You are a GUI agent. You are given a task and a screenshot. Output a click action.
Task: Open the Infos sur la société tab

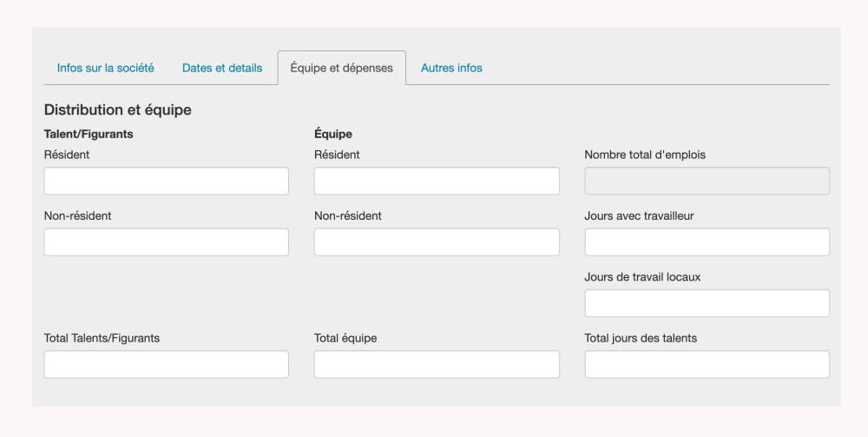tap(105, 68)
